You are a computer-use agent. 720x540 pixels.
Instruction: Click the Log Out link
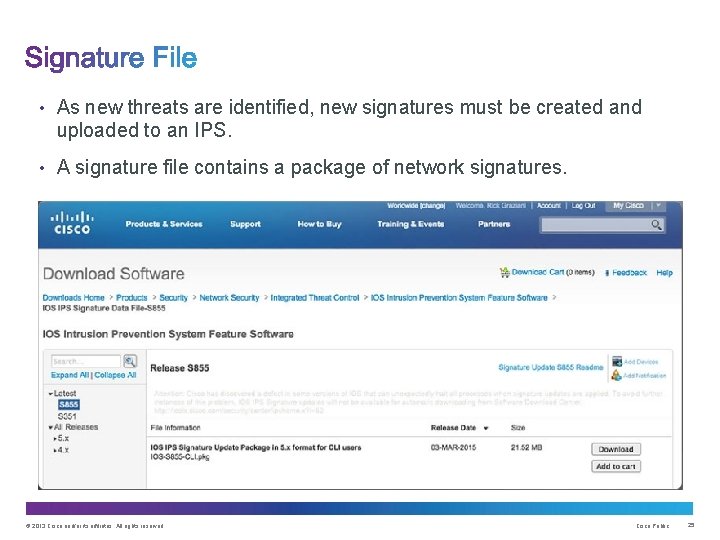583,206
